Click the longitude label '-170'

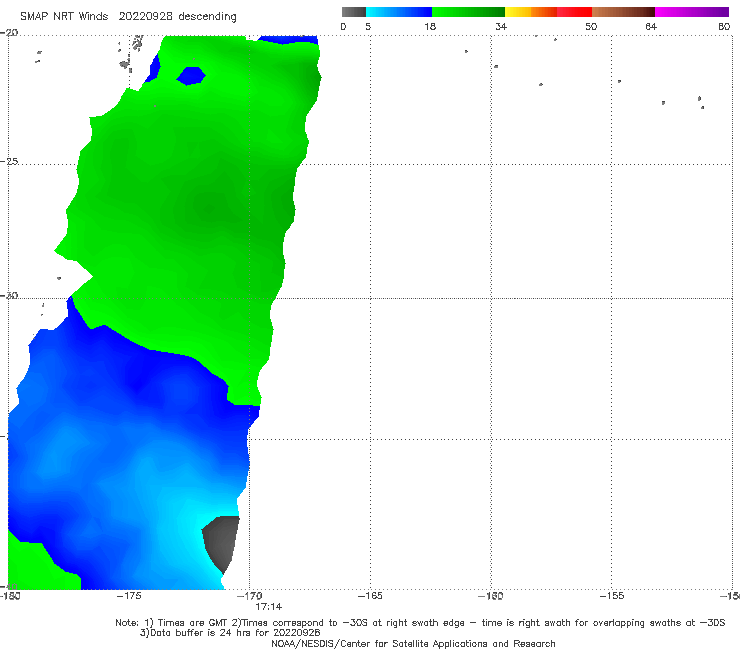point(250,596)
